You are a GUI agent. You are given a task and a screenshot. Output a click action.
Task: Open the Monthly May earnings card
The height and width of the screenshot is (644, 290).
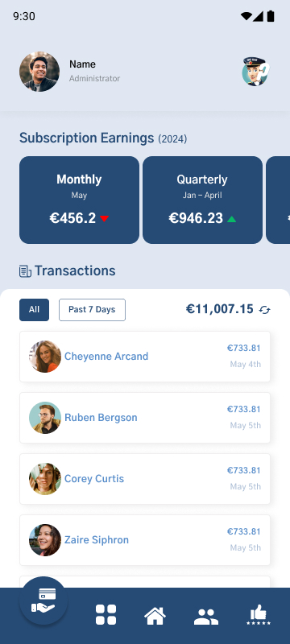79,200
